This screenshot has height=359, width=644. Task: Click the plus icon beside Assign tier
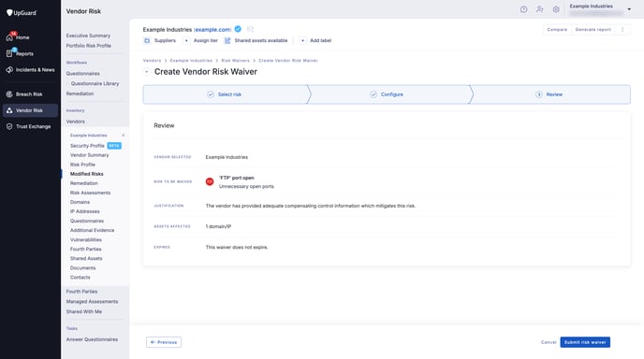(x=186, y=40)
